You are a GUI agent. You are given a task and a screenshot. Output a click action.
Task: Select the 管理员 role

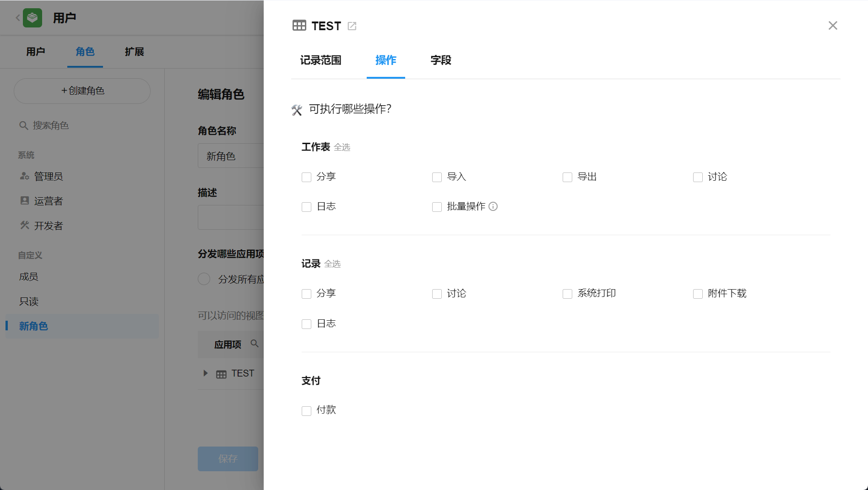(48, 176)
